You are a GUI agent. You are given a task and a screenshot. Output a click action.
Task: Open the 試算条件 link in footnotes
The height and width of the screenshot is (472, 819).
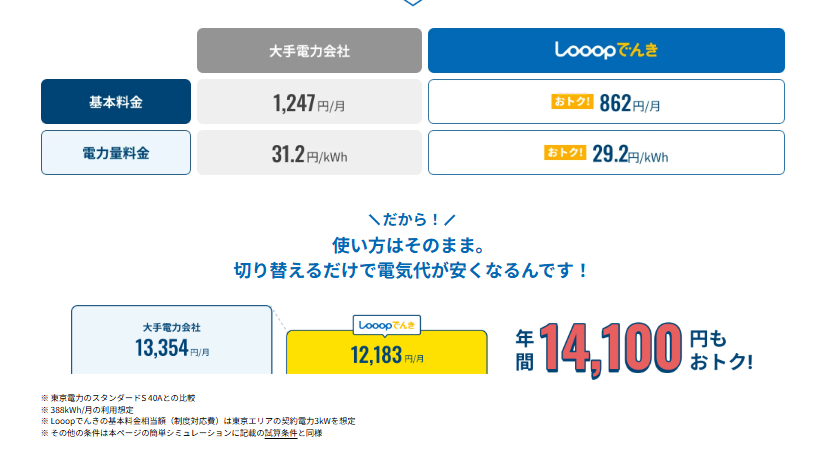(279, 433)
